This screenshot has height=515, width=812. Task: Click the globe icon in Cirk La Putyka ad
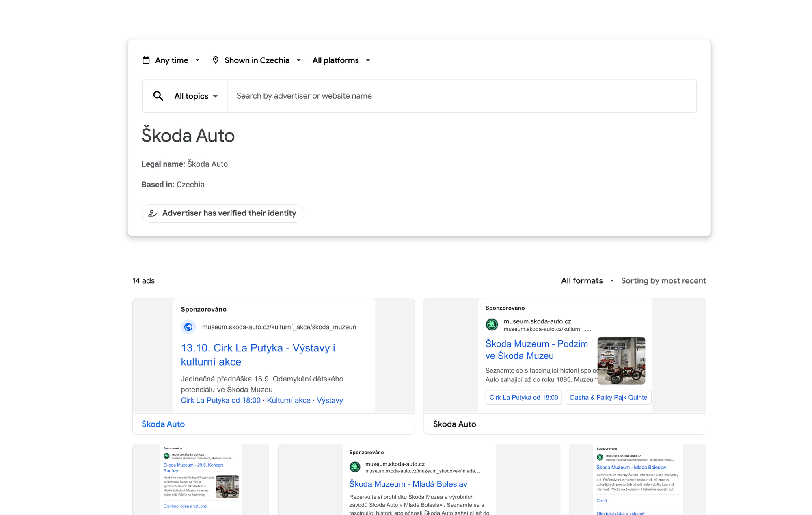tap(188, 327)
